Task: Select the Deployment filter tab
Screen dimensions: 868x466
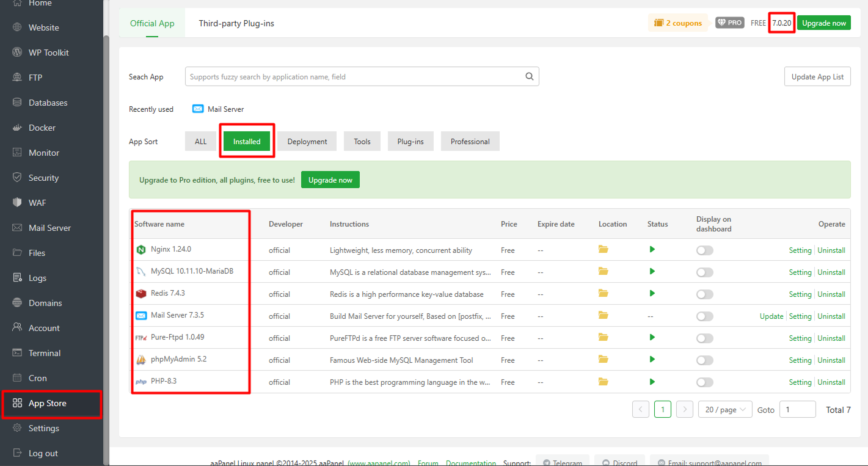Action: pos(307,141)
